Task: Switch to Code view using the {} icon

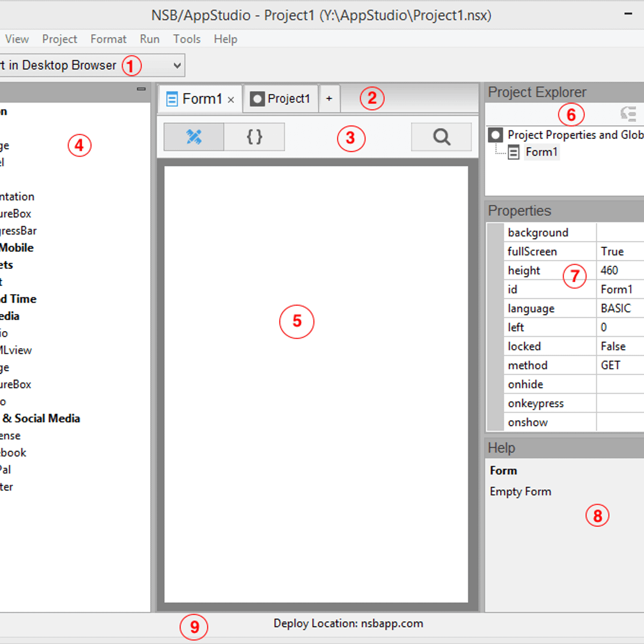Action: click(254, 137)
